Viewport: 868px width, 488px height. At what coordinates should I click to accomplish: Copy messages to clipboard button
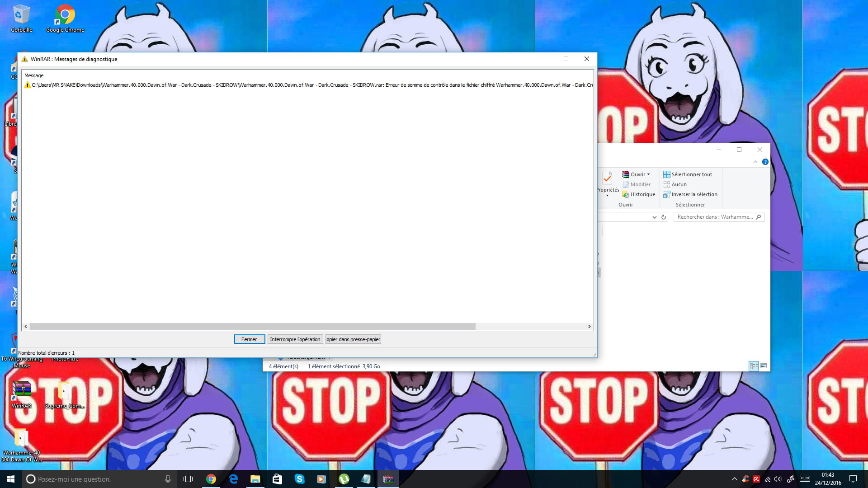tap(353, 339)
